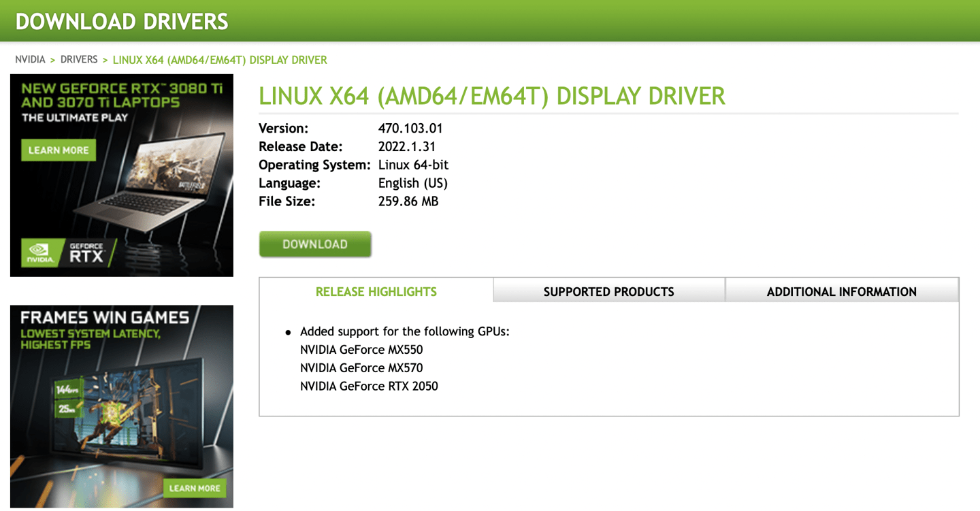Select the RELEASE HIGHLIGHTS tab
This screenshot has height=511, width=980.
coord(376,291)
